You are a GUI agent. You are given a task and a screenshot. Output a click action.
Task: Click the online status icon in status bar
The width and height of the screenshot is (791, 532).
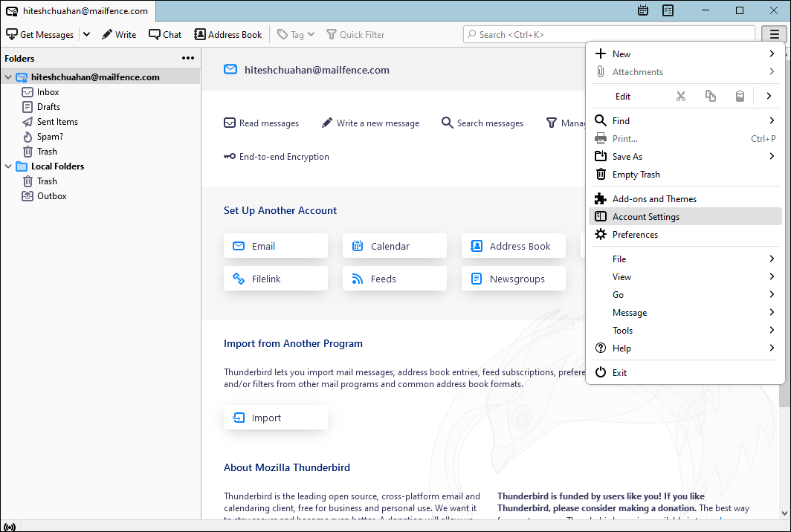(x=10, y=527)
